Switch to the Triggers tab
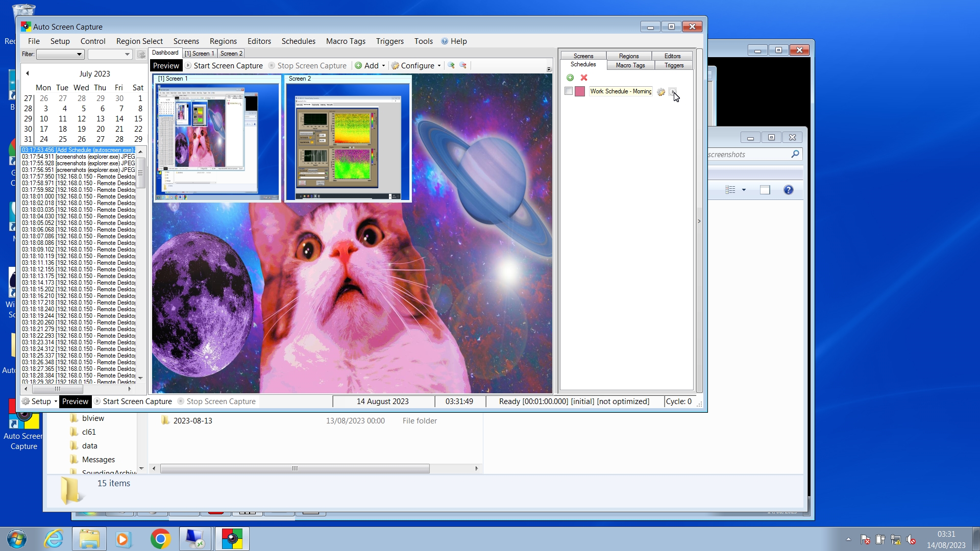The width and height of the screenshot is (980, 551). (x=674, y=65)
